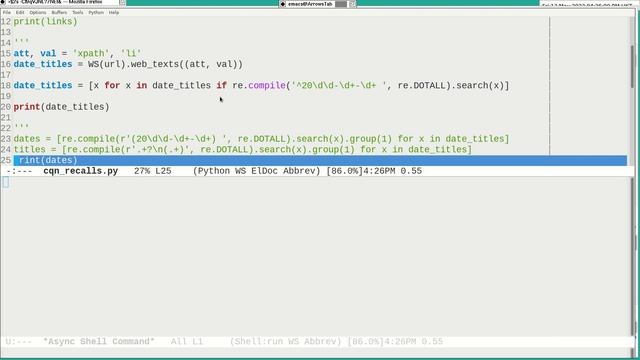Click the att, val assignment on line 15
Screen dimensions: 640x360
coord(77,53)
